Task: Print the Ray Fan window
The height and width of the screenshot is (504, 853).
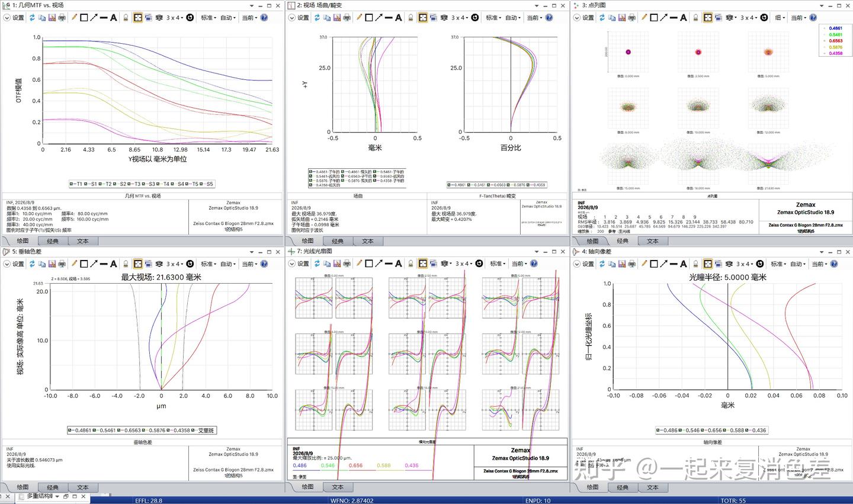Action: coord(347,264)
